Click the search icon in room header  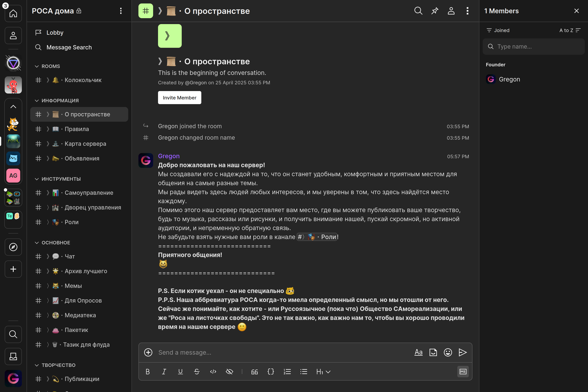418,11
